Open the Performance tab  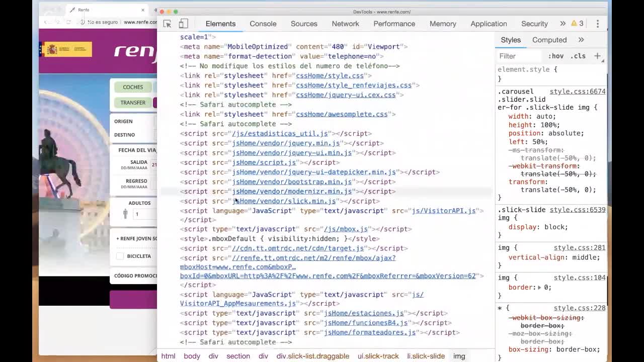point(394,24)
